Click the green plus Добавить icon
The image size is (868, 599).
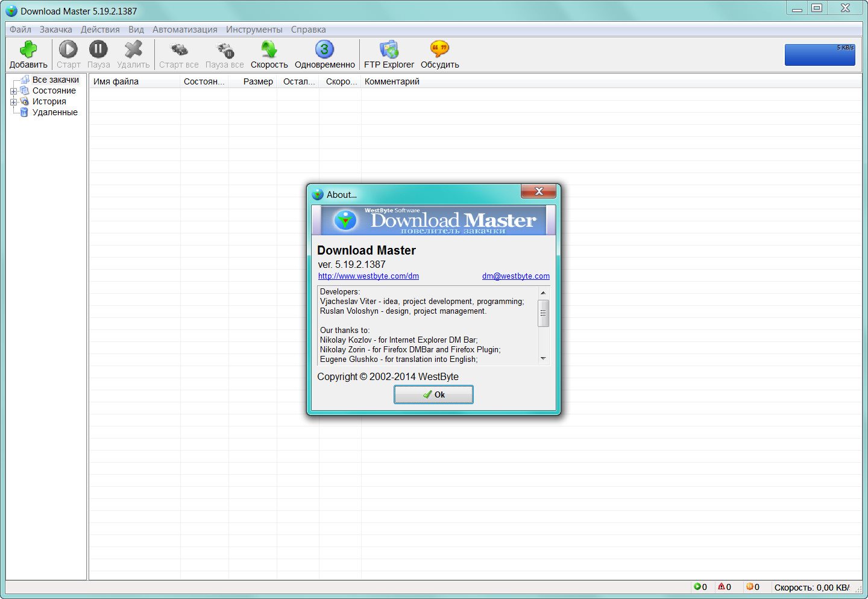(x=28, y=49)
